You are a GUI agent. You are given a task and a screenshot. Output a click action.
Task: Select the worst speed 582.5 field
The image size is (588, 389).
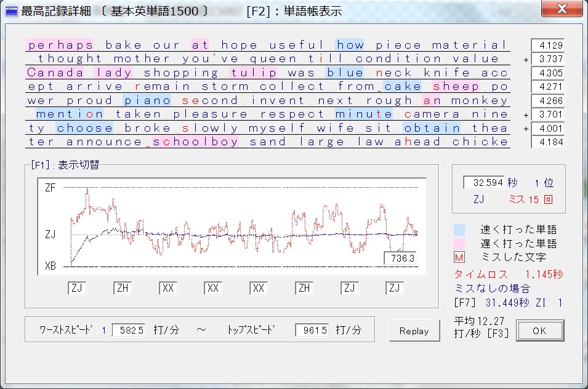129,331
